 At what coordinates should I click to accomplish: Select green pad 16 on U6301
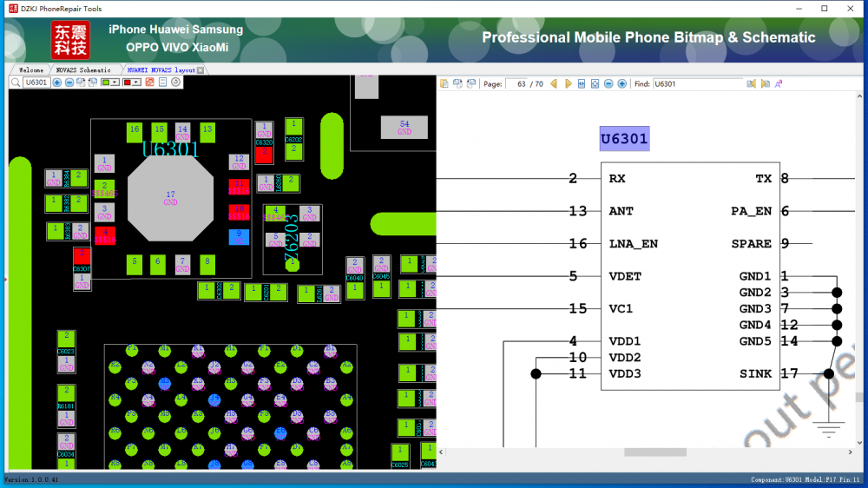point(135,132)
